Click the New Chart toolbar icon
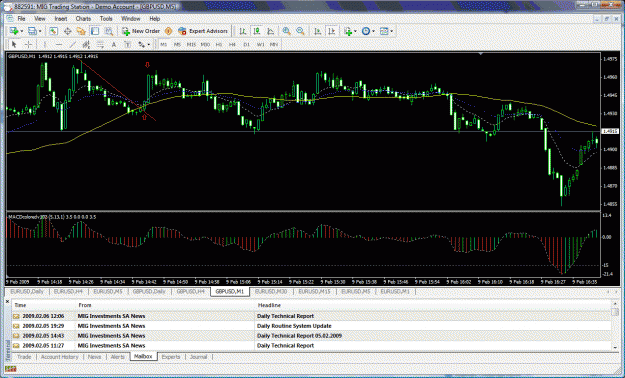 [x=14, y=31]
